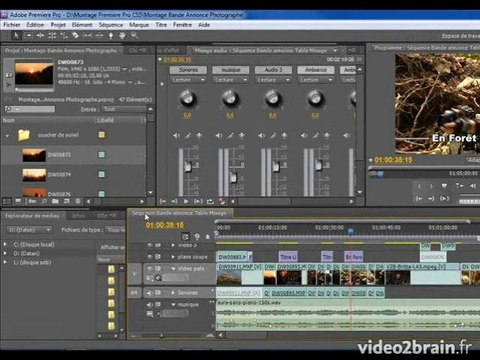The image size is (480, 360).
Task: Select the Razor tool
Action: [x=76, y=35]
